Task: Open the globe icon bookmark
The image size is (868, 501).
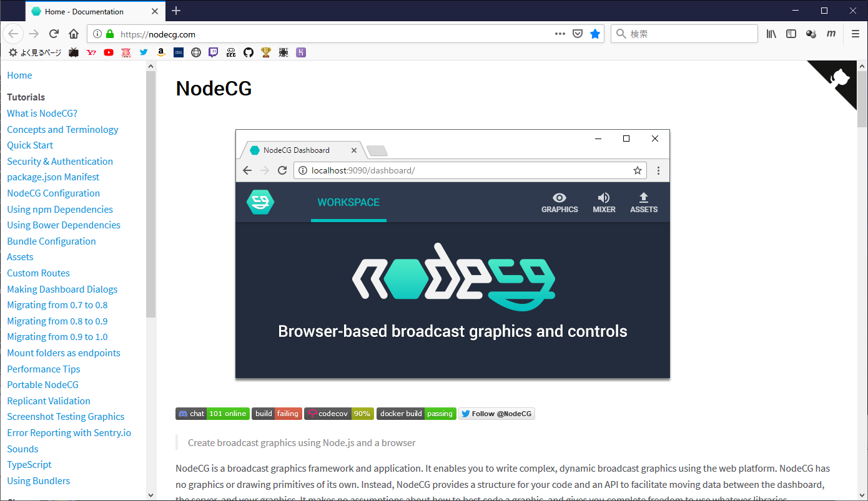Action: click(x=196, y=52)
